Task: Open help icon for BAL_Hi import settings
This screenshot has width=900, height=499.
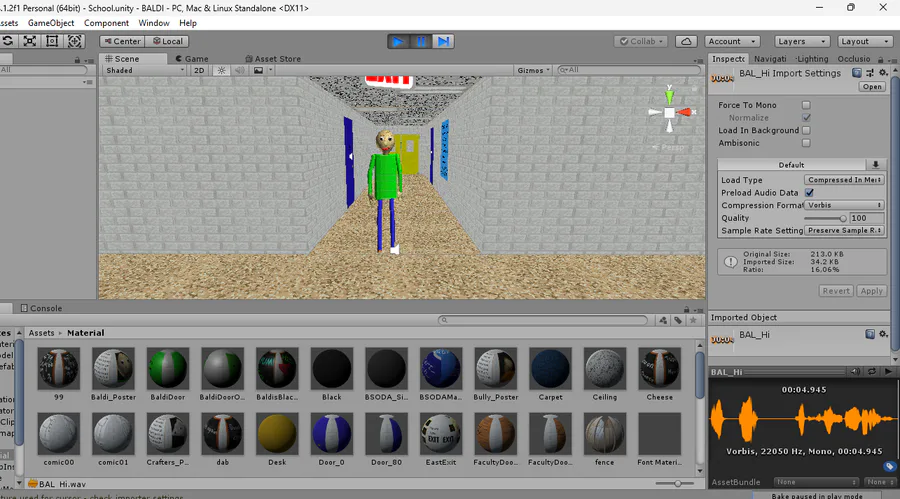Action: tap(856, 73)
